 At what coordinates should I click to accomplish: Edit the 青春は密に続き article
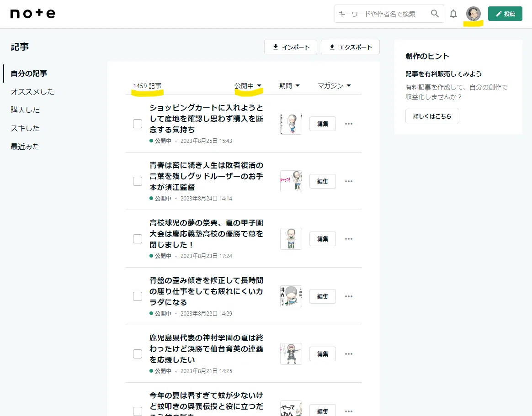[323, 181]
